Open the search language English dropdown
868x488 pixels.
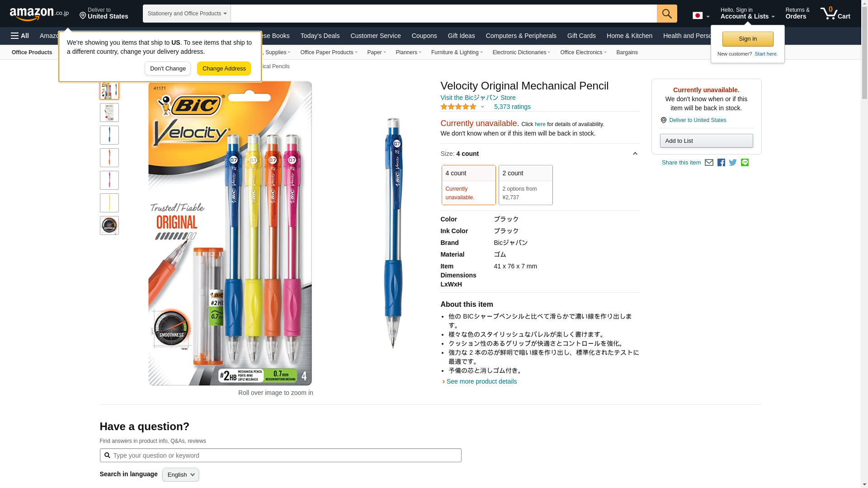coord(180,474)
